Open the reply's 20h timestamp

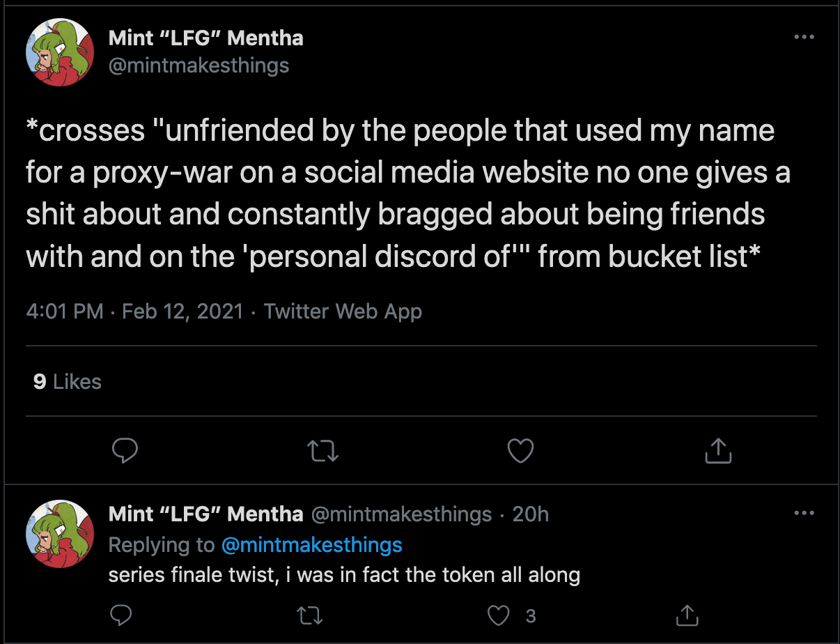531,514
